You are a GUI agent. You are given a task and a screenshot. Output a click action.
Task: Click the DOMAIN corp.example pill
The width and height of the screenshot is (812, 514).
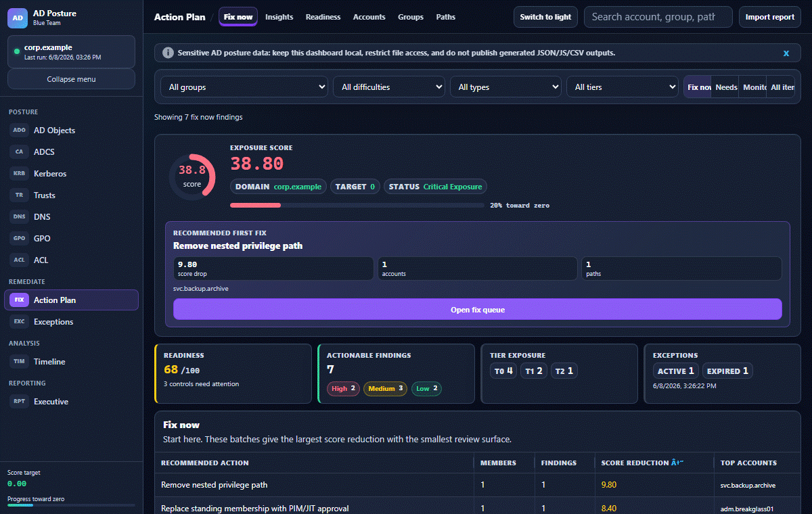(x=278, y=187)
